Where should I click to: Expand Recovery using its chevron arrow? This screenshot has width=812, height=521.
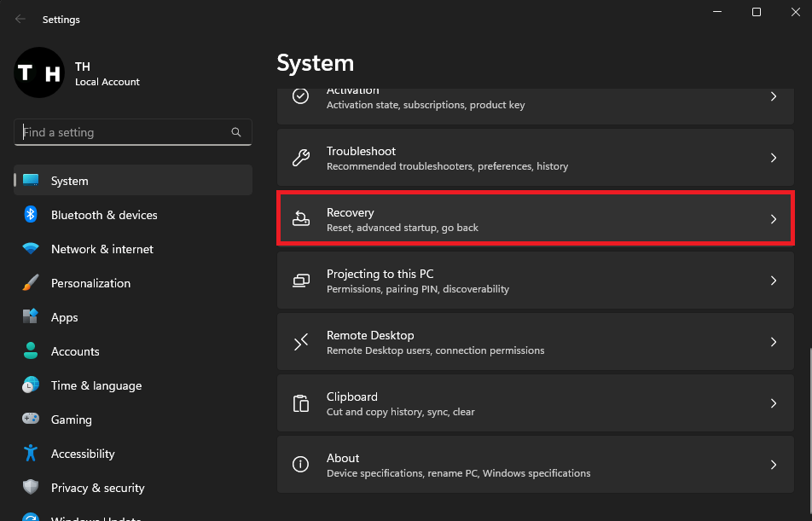[774, 219]
